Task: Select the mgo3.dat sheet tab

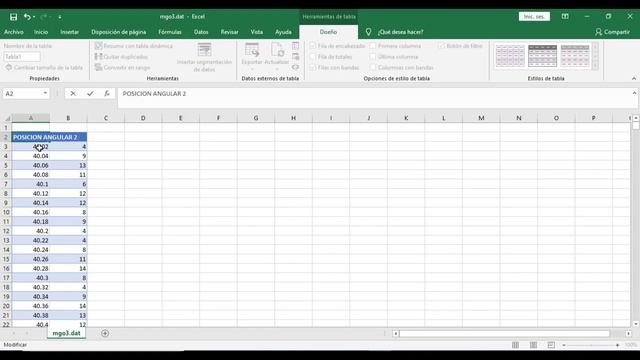Action: 66,333
